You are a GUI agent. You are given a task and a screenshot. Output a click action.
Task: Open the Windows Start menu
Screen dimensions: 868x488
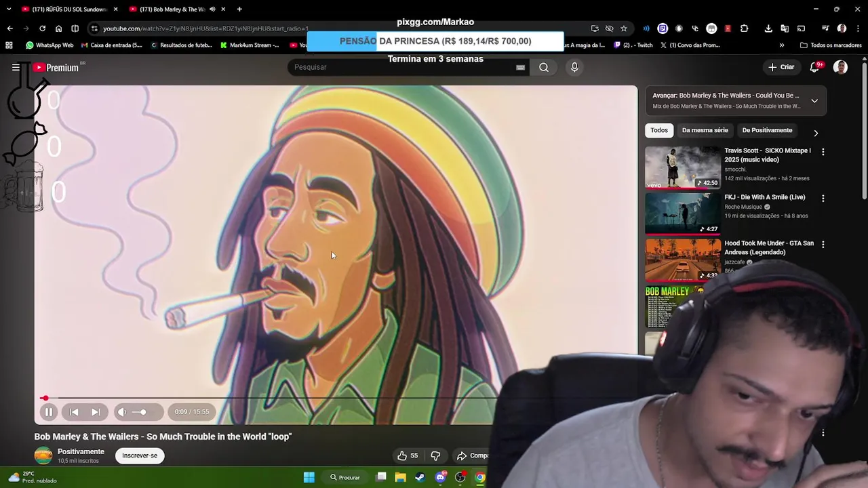click(309, 477)
